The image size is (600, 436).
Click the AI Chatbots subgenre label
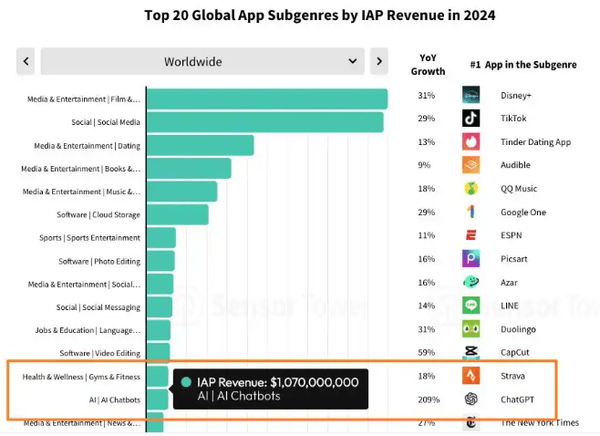click(114, 400)
